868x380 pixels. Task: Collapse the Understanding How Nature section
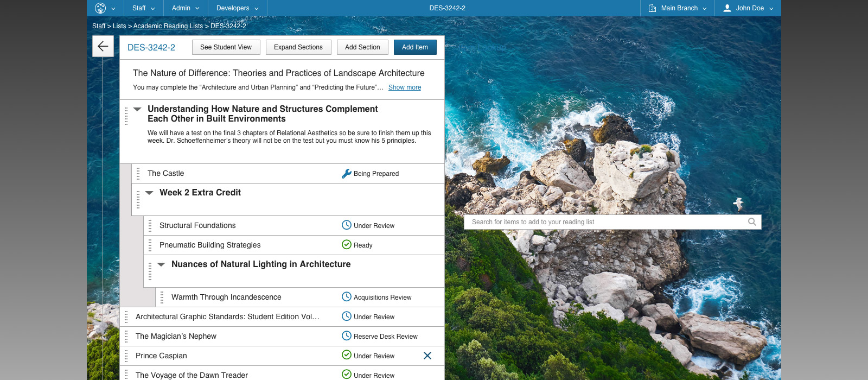tap(137, 109)
